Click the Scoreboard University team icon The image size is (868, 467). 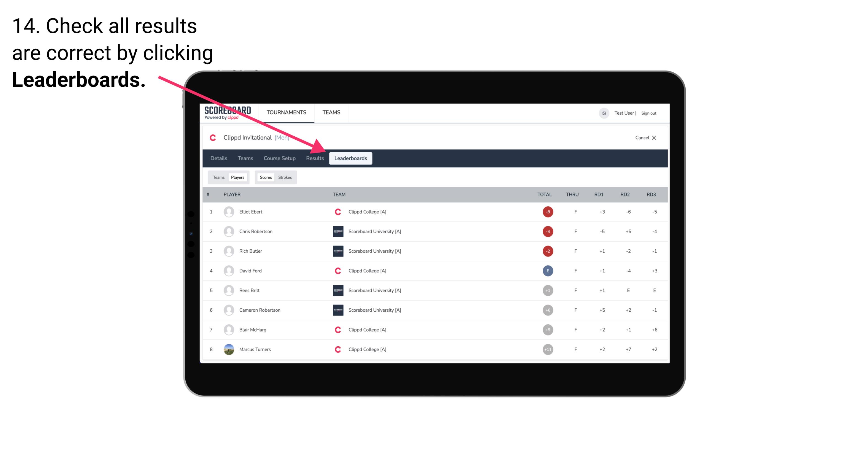pyautogui.click(x=337, y=231)
